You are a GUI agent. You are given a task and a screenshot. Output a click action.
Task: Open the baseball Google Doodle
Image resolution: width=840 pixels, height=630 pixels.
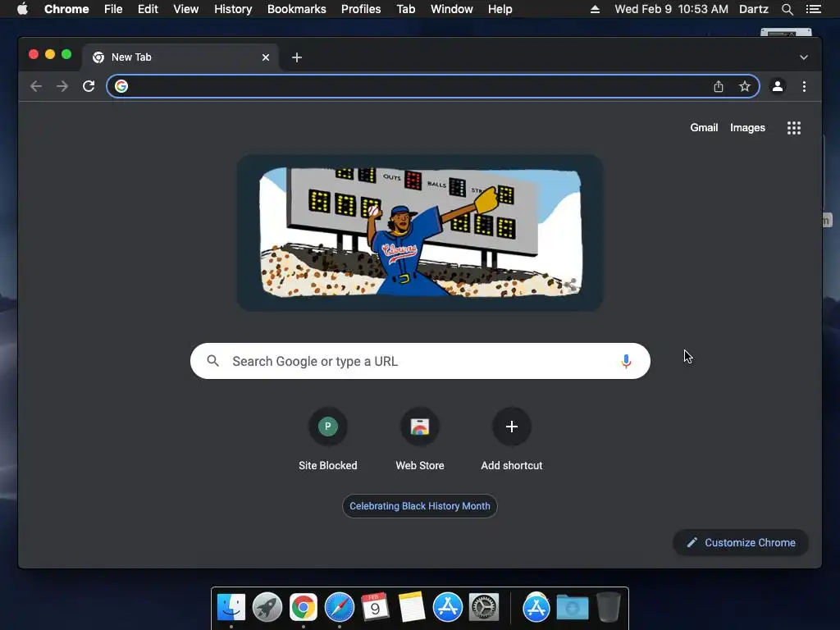[420, 232]
